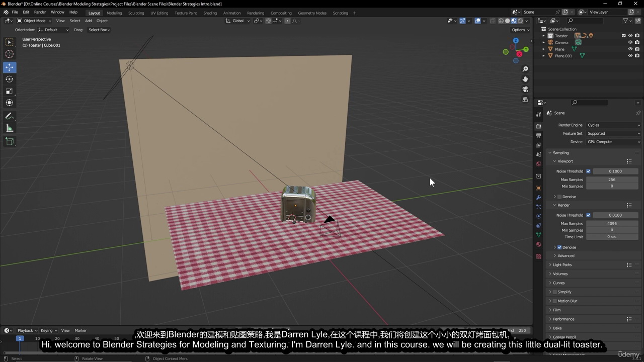
Task: Select the Measure tool
Action: [x=10, y=128]
